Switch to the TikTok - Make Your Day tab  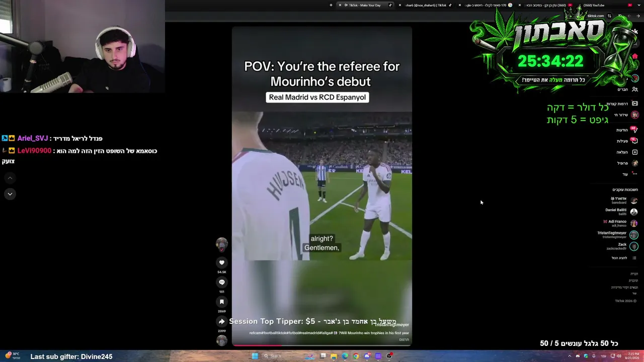pyautogui.click(x=365, y=5)
